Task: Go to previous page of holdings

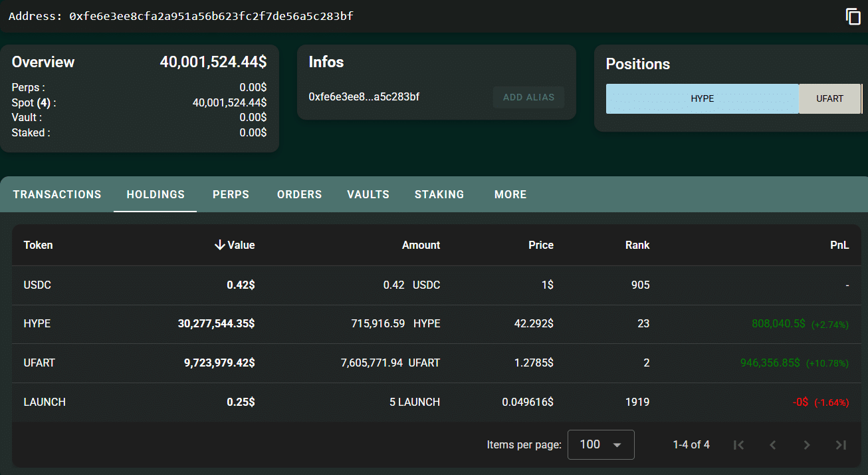Action: [x=772, y=445]
